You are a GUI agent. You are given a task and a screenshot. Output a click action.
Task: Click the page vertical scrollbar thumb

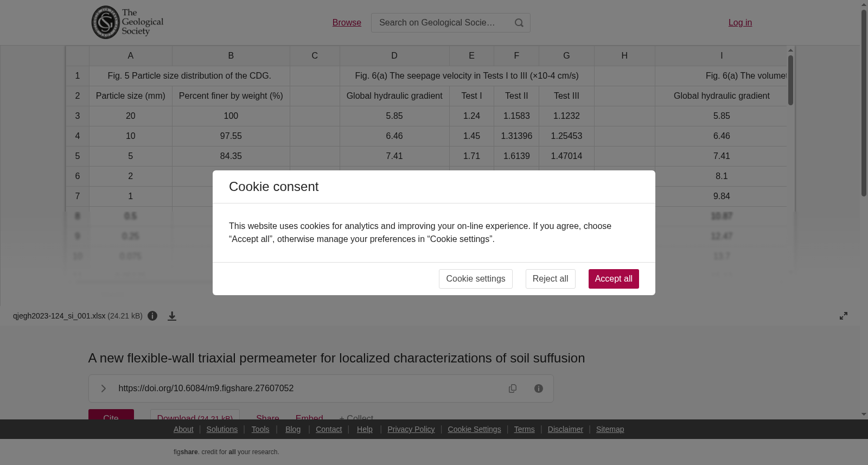(864, 103)
